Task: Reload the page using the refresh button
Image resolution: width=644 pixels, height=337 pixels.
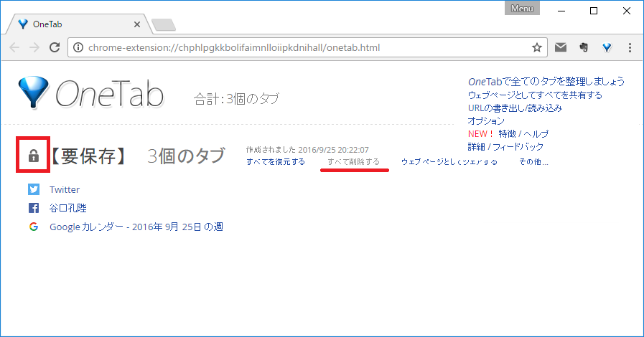Action: [x=54, y=48]
